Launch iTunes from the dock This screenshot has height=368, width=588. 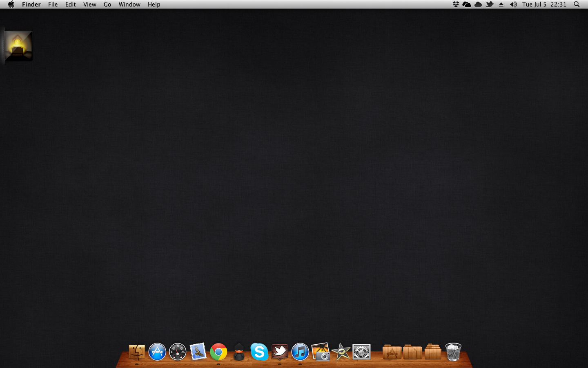click(x=300, y=352)
